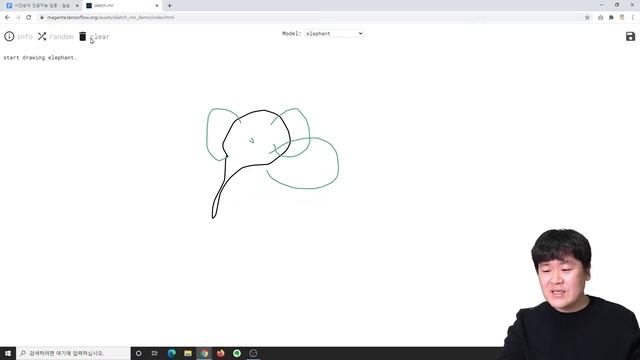Viewport: 640px width, 360px height.
Task: Go forward in browser history
Action: pos(18,17)
